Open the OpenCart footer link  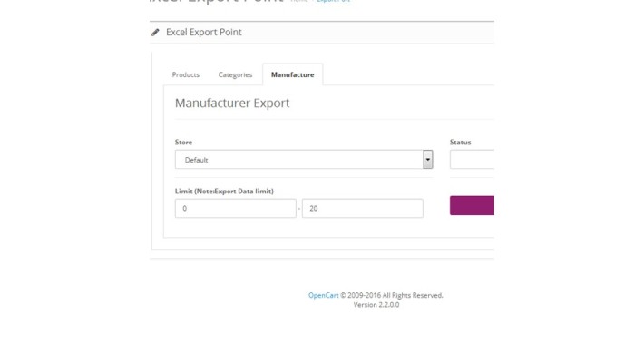click(x=323, y=295)
